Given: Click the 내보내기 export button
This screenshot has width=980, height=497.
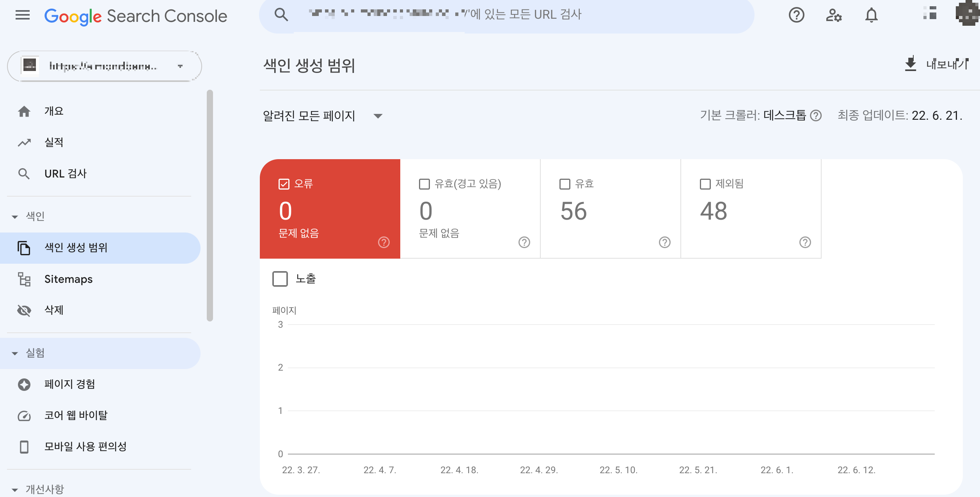Looking at the screenshot, I should (x=936, y=64).
